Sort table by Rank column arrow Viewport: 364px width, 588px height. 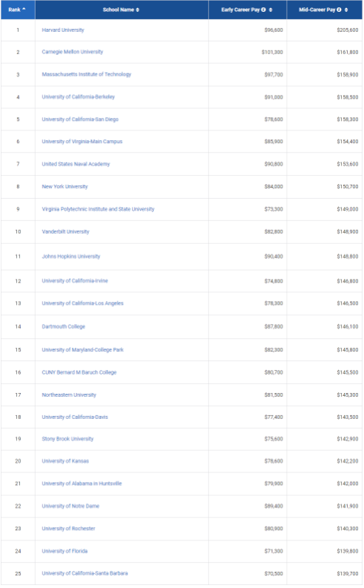click(x=24, y=9)
